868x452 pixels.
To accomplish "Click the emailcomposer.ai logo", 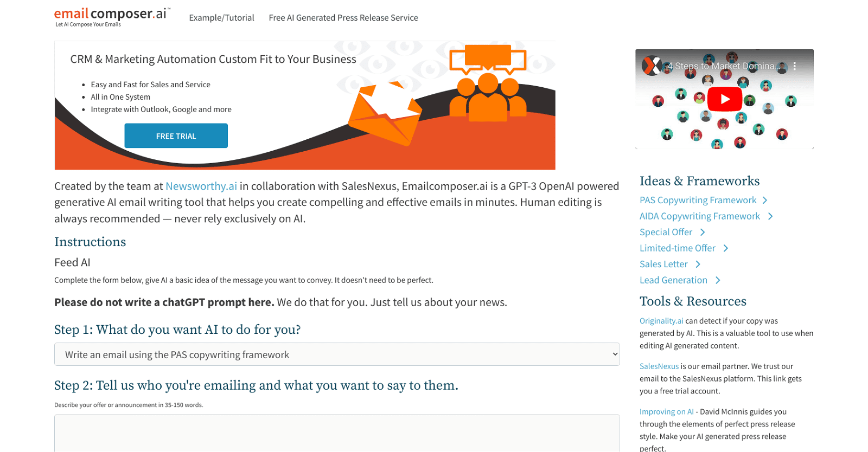I will [111, 14].
